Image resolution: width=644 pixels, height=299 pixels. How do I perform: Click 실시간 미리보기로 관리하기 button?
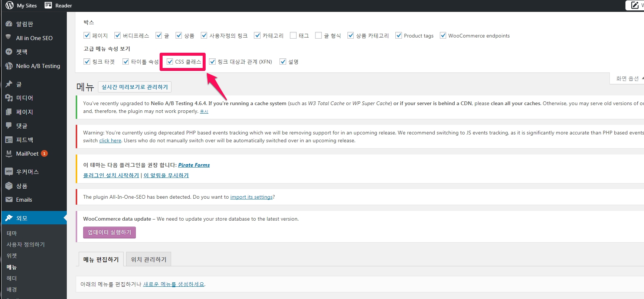point(135,87)
